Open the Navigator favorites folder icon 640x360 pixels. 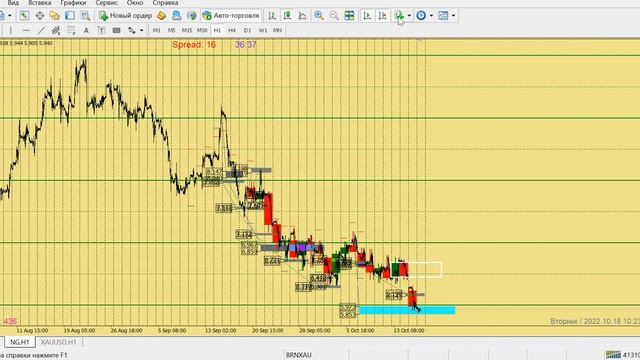pyautogui.click(x=55, y=16)
